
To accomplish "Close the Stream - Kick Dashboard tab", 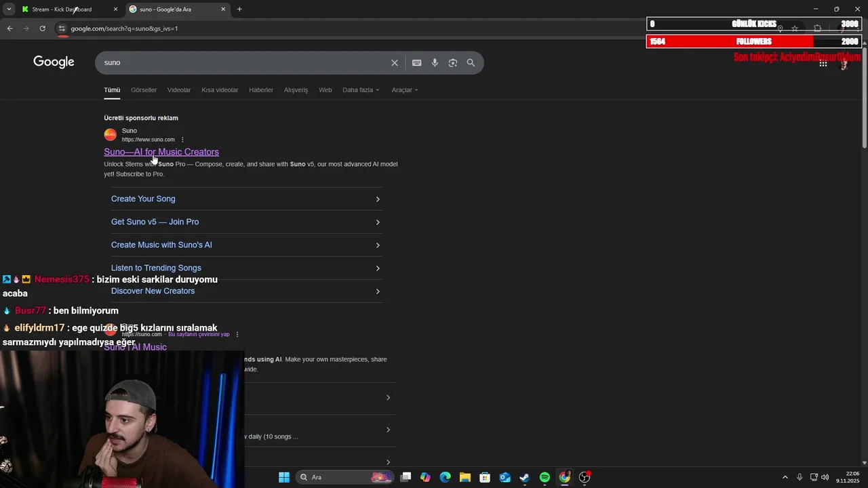I will [115, 9].
